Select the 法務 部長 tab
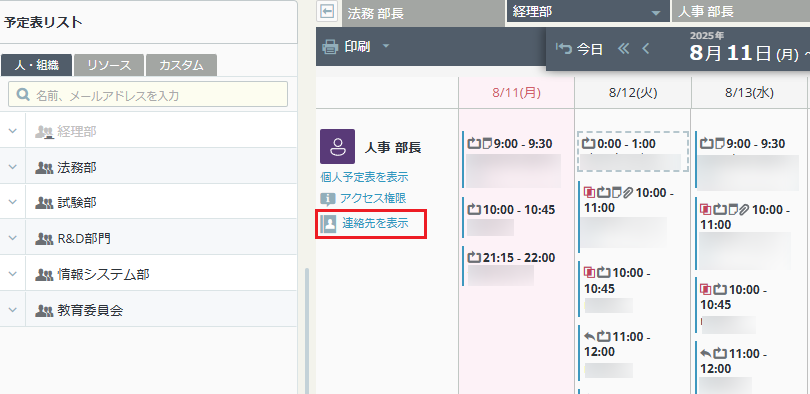810x394 pixels. [423, 13]
